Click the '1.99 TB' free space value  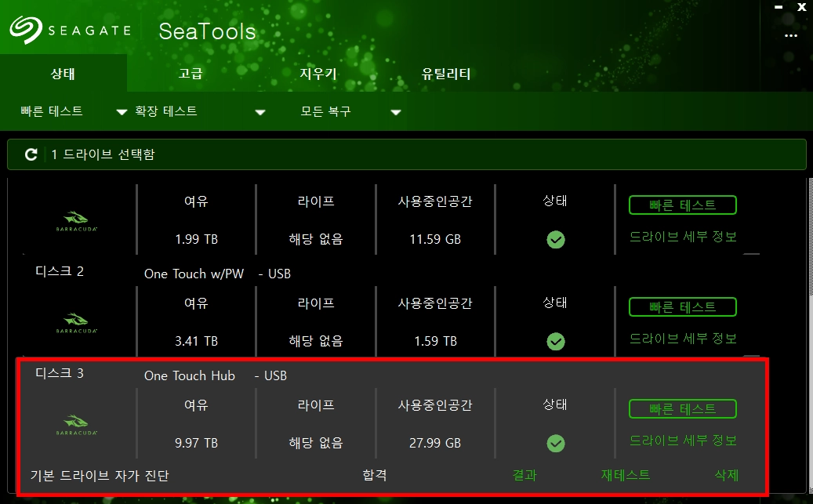(196, 239)
